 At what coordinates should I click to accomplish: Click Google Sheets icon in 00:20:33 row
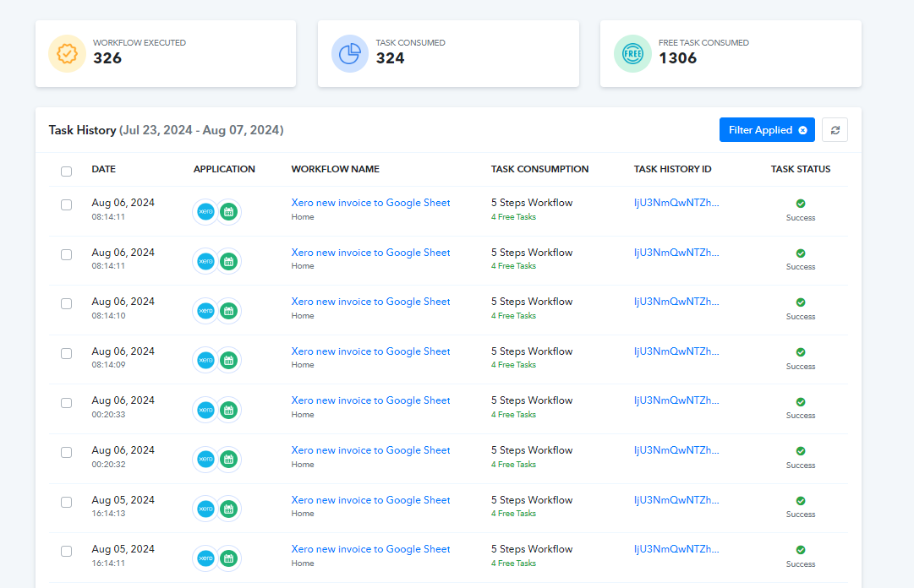click(228, 410)
